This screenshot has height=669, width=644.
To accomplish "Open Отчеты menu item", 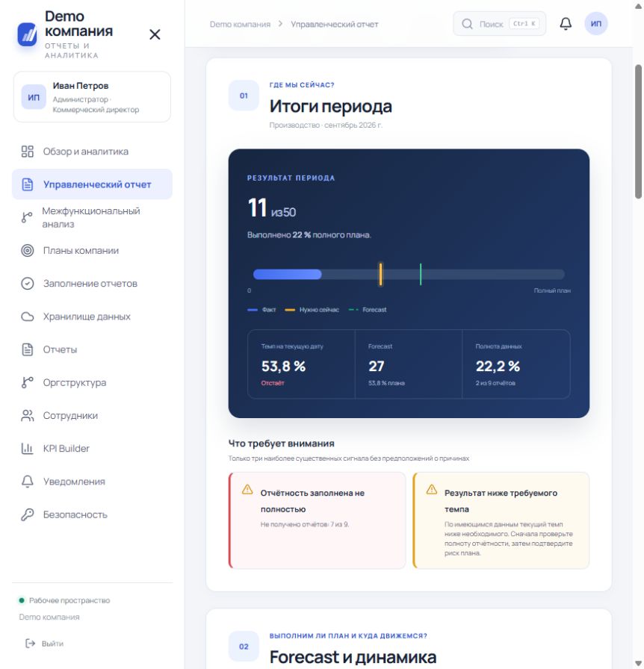I will (x=92, y=349).
